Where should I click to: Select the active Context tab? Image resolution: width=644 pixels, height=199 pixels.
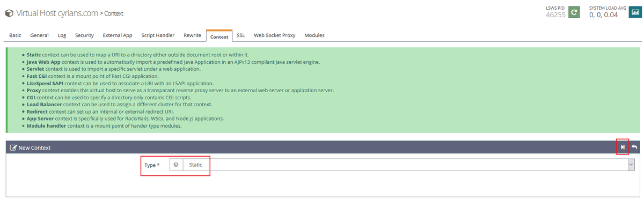219,36
